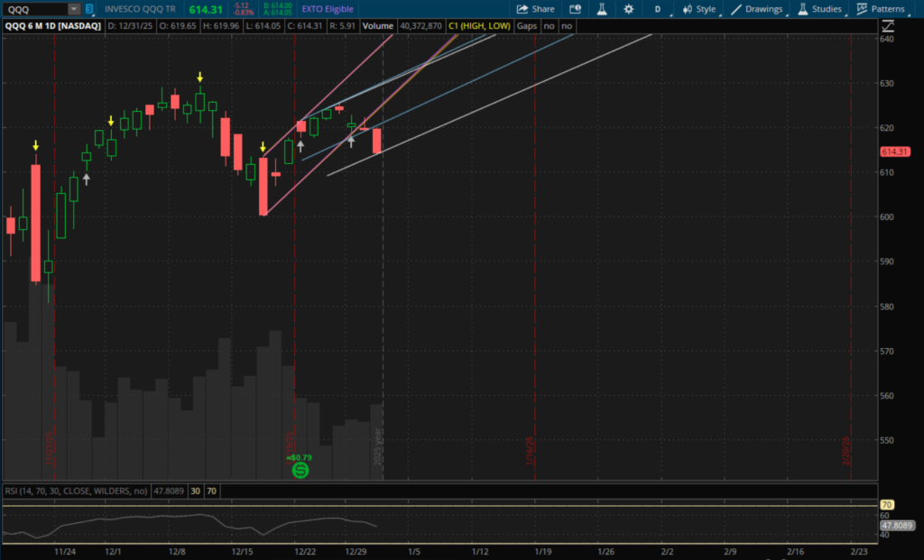Open the calendar clock icon next to Share
Viewport: 924px width, 560px height.
point(574,9)
